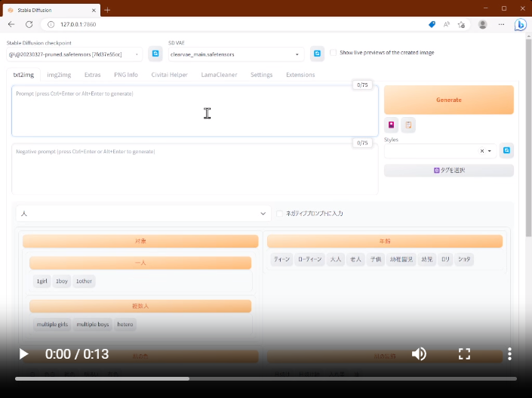The height and width of the screenshot is (398, 532).
Task: Open a new browser tab
Action: click(107, 10)
